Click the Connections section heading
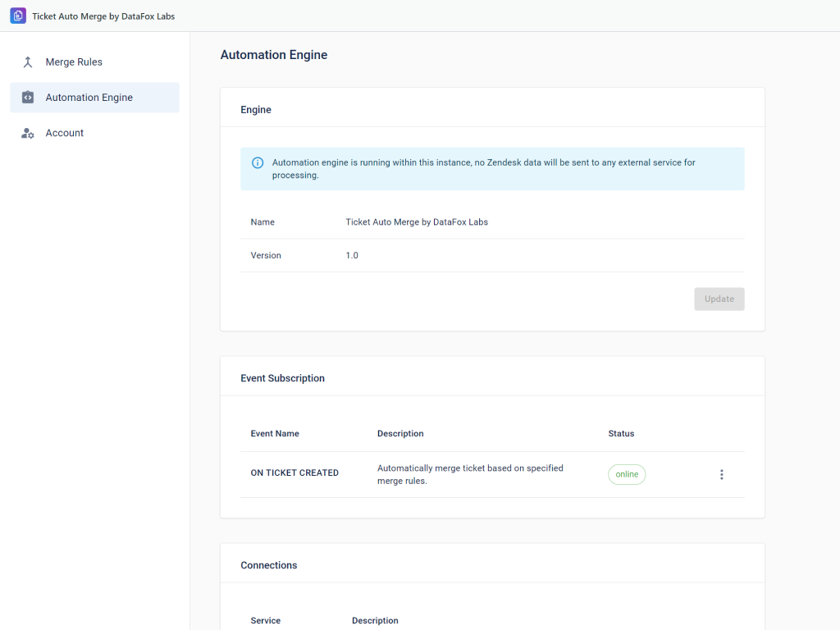840x630 pixels. [x=269, y=565]
